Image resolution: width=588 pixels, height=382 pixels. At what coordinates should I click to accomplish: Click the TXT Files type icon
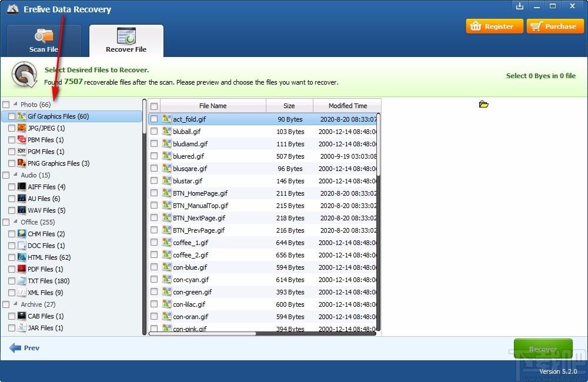22,281
